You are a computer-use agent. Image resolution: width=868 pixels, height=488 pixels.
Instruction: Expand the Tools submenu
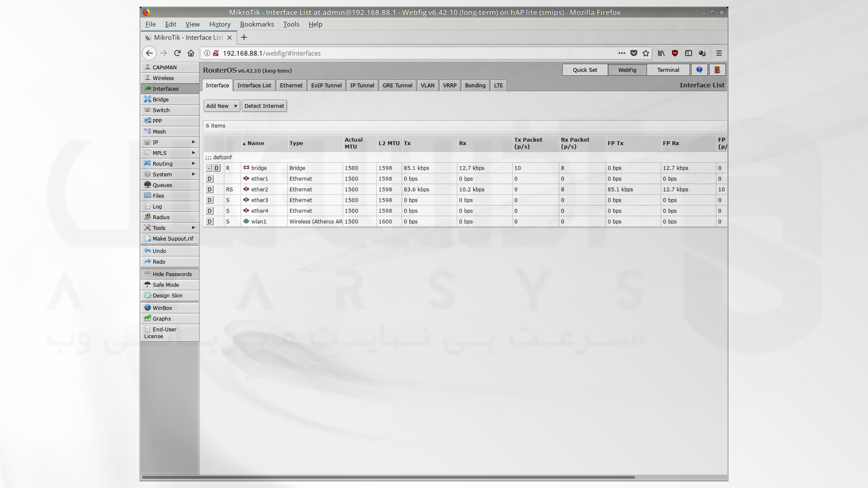(170, 228)
